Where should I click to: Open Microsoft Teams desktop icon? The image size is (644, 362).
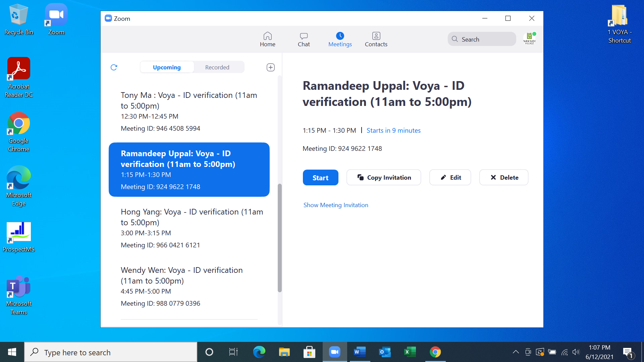click(19, 295)
